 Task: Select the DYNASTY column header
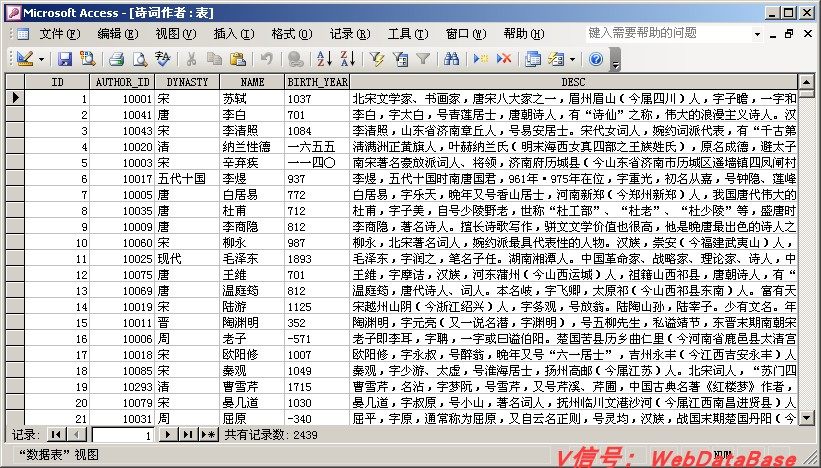pyautogui.click(x=187, y=82)
